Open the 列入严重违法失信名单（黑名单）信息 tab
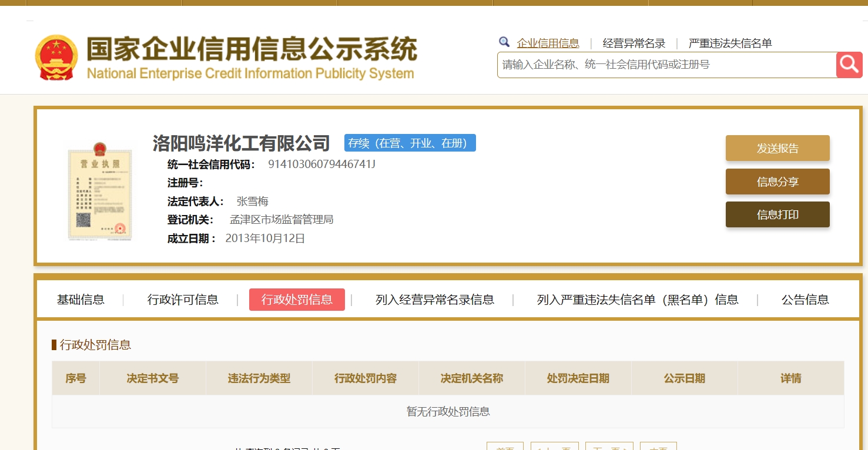 coord(638,300)
